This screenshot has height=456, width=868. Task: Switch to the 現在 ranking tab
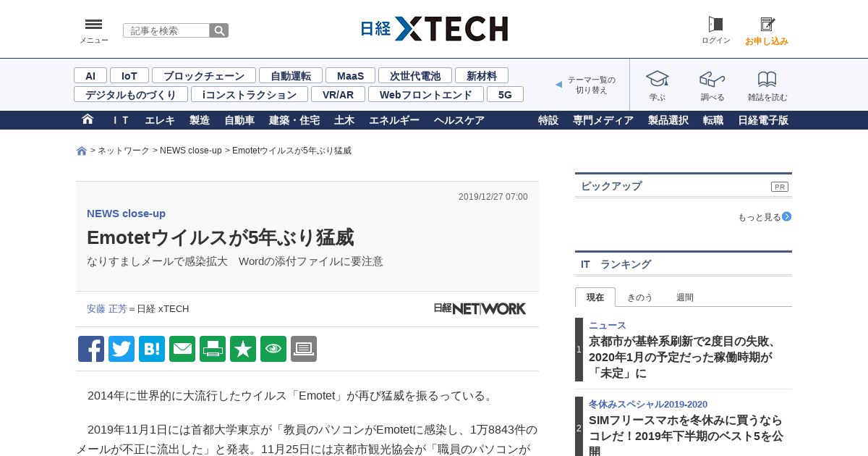click(x=595, y=297)
